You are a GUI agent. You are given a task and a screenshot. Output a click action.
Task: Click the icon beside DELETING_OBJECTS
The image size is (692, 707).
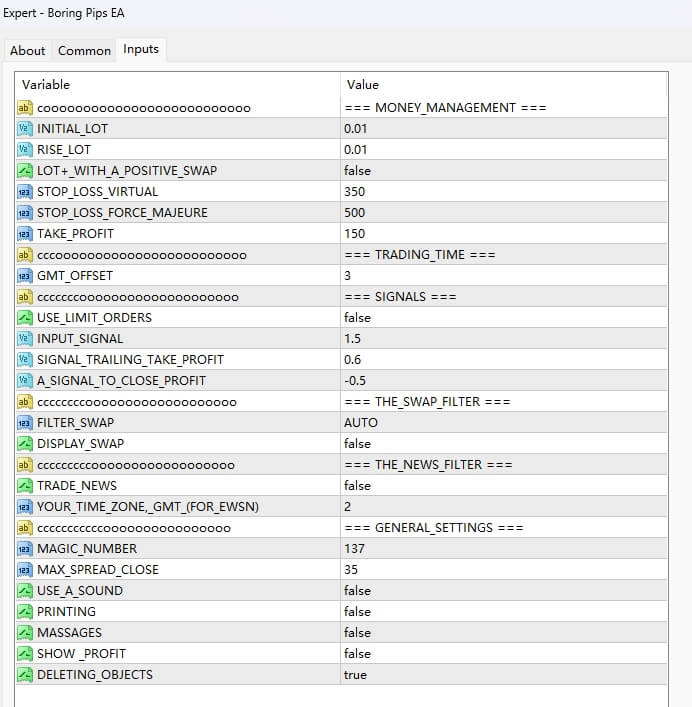(25, 675)
